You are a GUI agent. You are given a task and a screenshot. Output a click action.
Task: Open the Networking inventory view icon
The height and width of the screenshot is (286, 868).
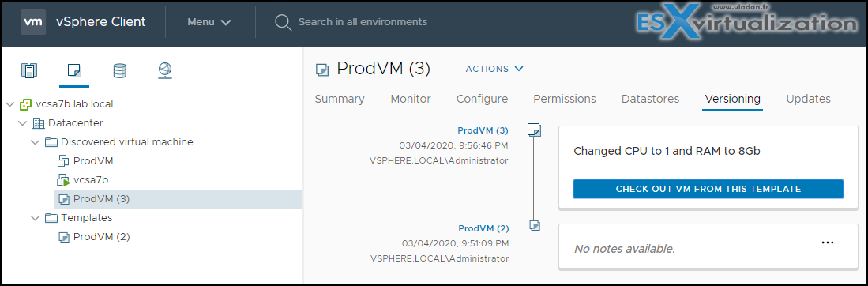point(165,70)
